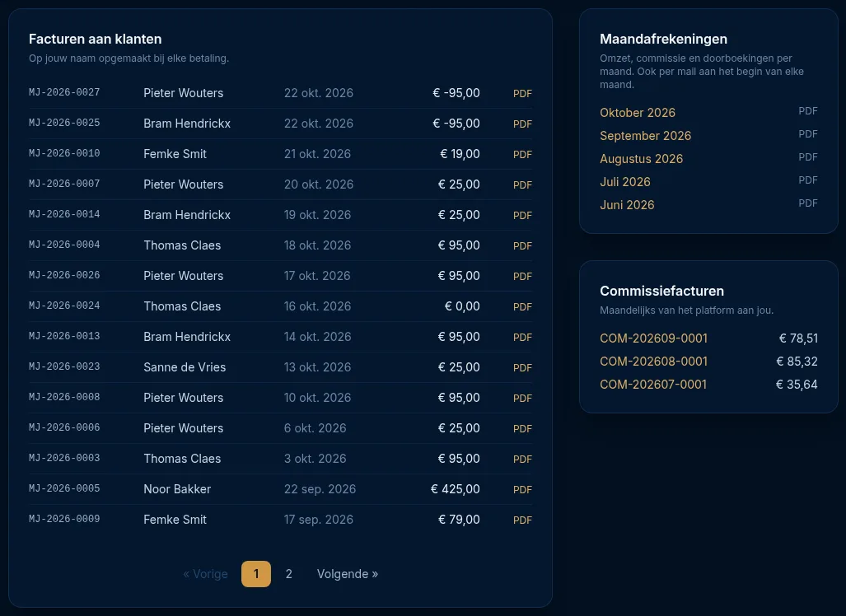Go to page 2 of invoices

(288, 574)
